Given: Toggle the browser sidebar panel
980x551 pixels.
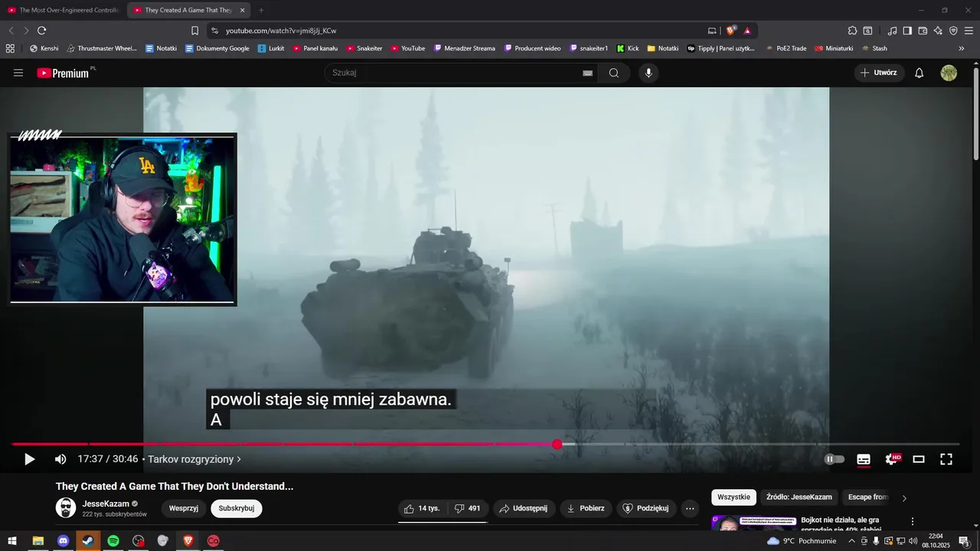Looking at the screenshot, I should click(x=907, y=31).
